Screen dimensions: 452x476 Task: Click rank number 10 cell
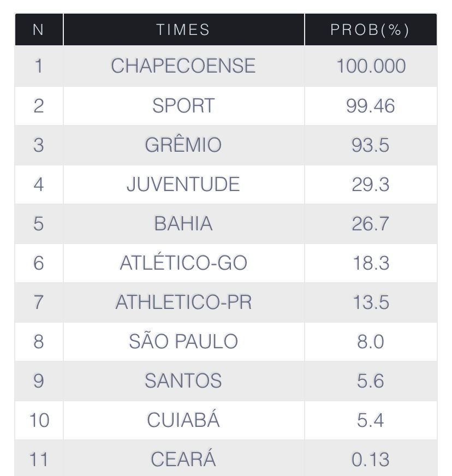tap(38, 420)
